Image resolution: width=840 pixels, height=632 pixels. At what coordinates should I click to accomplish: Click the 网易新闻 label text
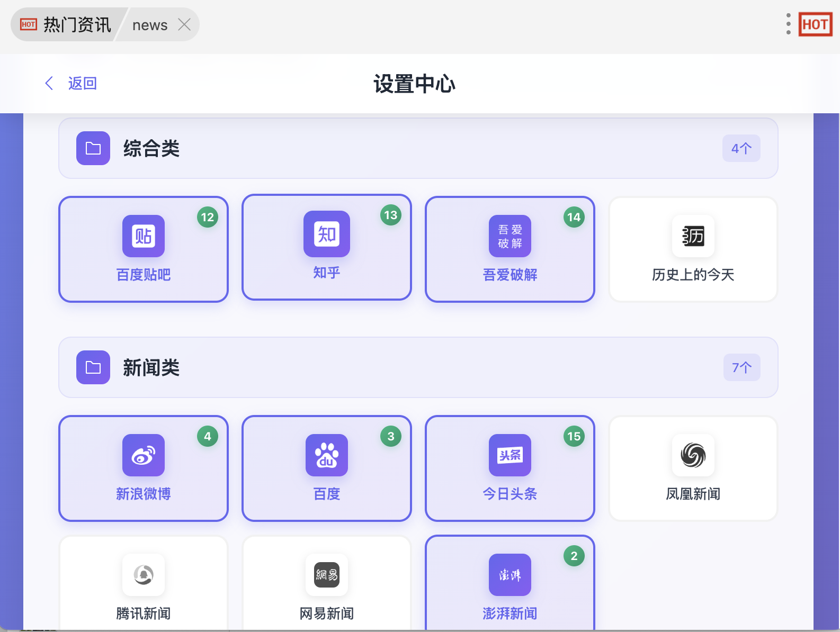click(x=327, y=613)
